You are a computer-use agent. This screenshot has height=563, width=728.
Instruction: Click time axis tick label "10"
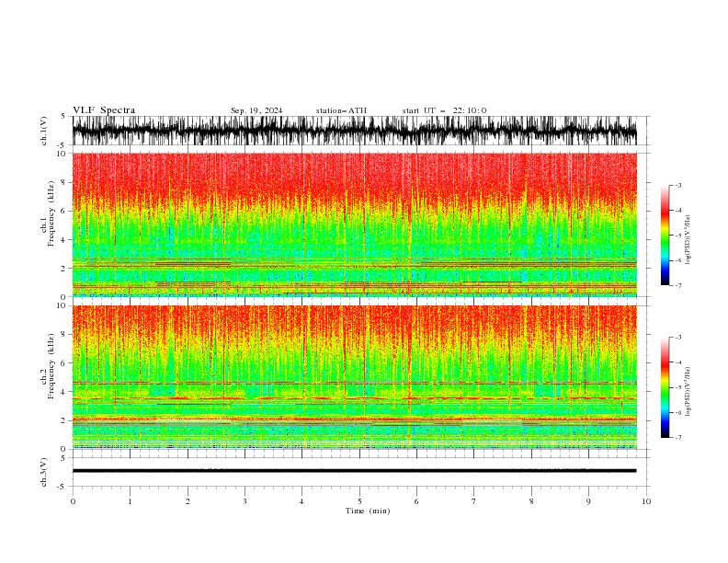click(646, 501)
